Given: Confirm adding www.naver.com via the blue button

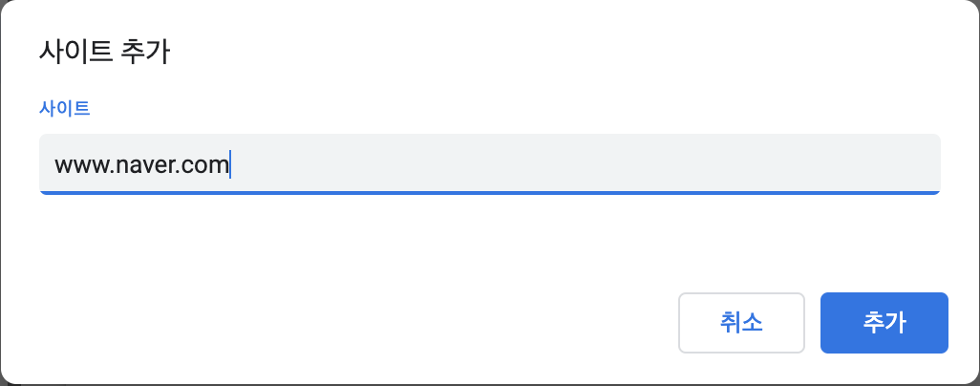Looking at the screenshot, I should [884, 323].
